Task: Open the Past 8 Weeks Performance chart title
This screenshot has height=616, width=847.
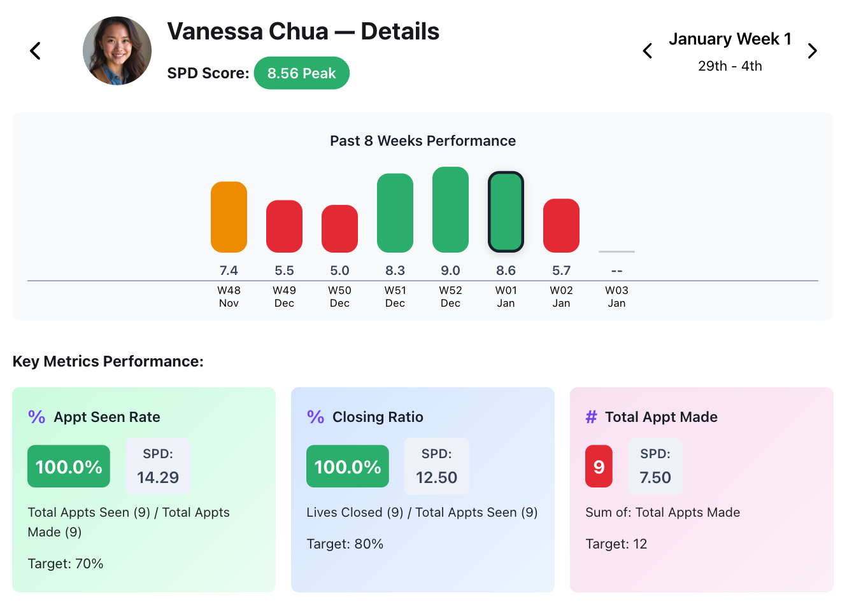Action: coord(422,141)
